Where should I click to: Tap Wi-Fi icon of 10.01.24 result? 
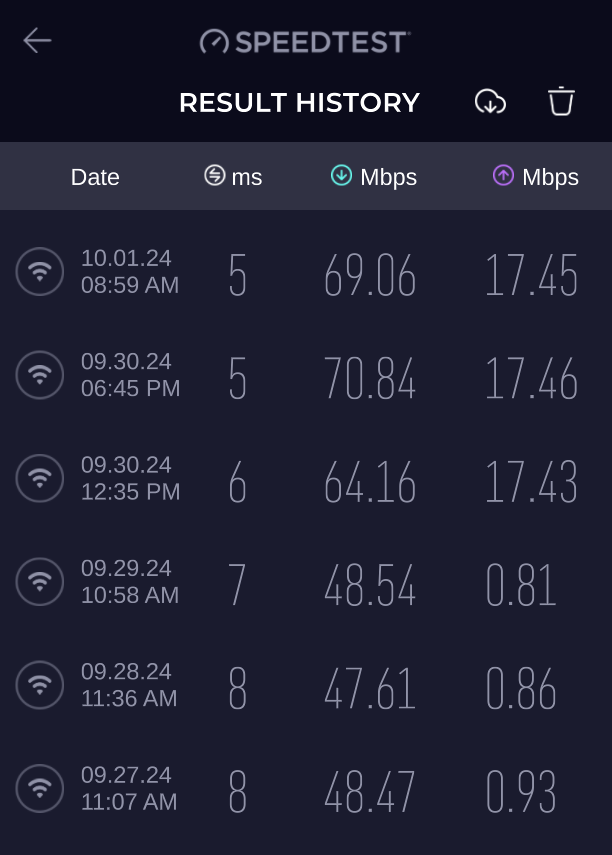[40, 271]
